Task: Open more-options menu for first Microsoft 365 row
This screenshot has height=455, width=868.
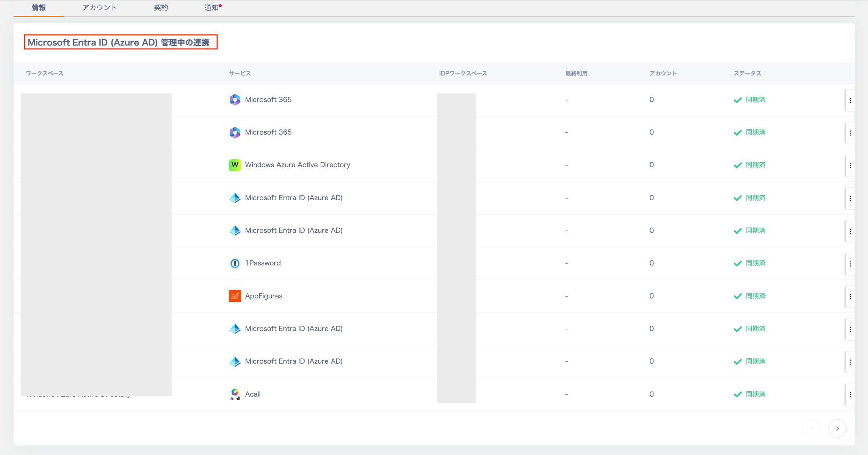Action: click(851, 100)
